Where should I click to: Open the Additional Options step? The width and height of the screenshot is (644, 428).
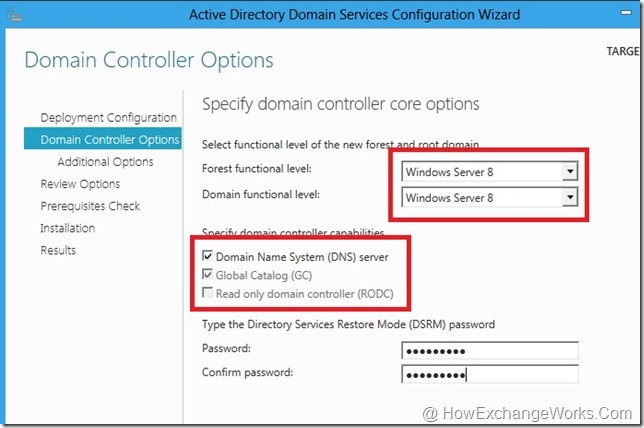coord(105,162)
